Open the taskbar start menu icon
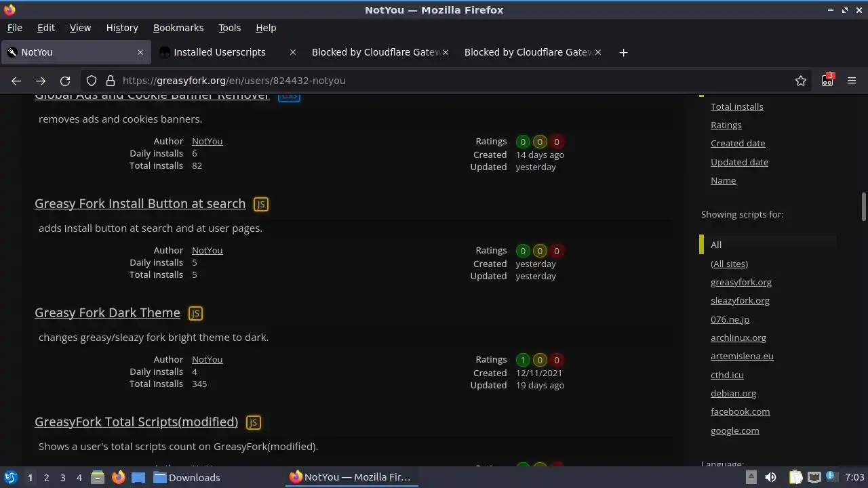This screenshot has width=868, height=488. click(10, 477)
